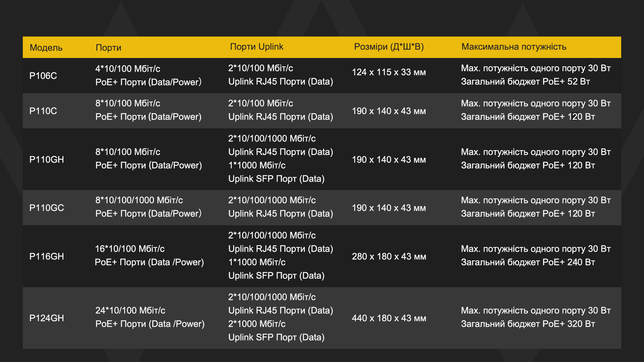Viewport: 644px width, 362px height.
Task: Select the P110GC model cell
Action: click(47, 208)
